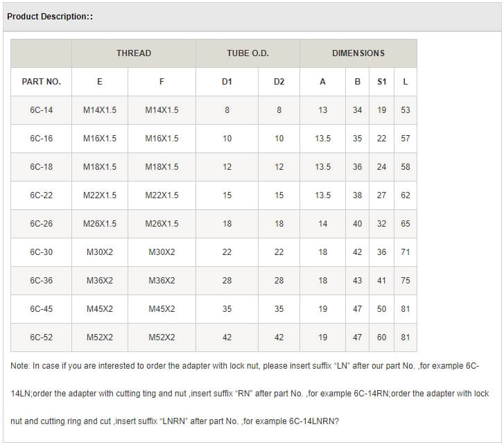
Task: Select S1 value 60 in 6C-52 row
Action: (x=382, y=338)
